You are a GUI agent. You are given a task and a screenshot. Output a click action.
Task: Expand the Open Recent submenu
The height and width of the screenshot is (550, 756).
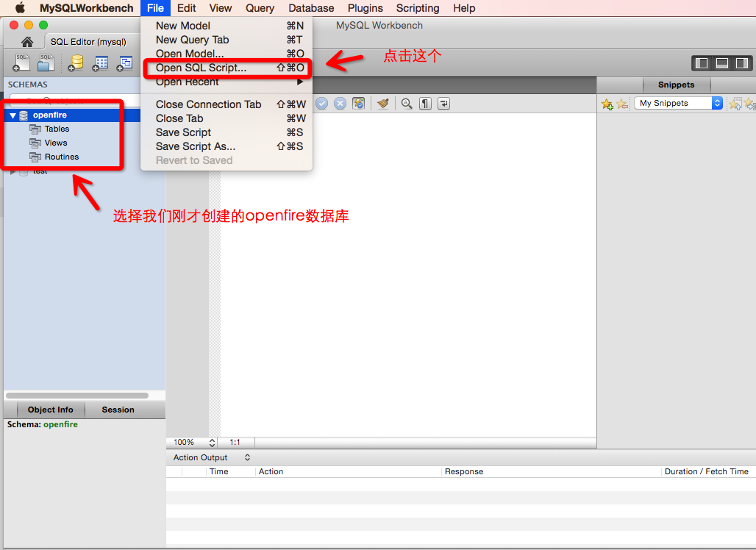(227, 82)
